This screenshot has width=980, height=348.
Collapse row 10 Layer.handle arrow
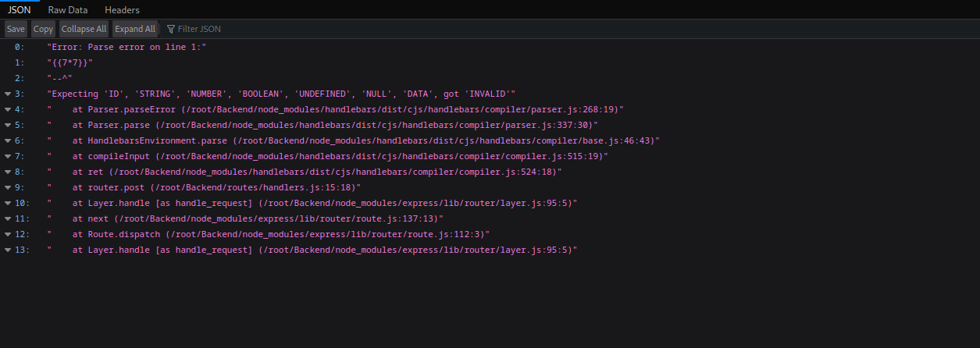8,203
